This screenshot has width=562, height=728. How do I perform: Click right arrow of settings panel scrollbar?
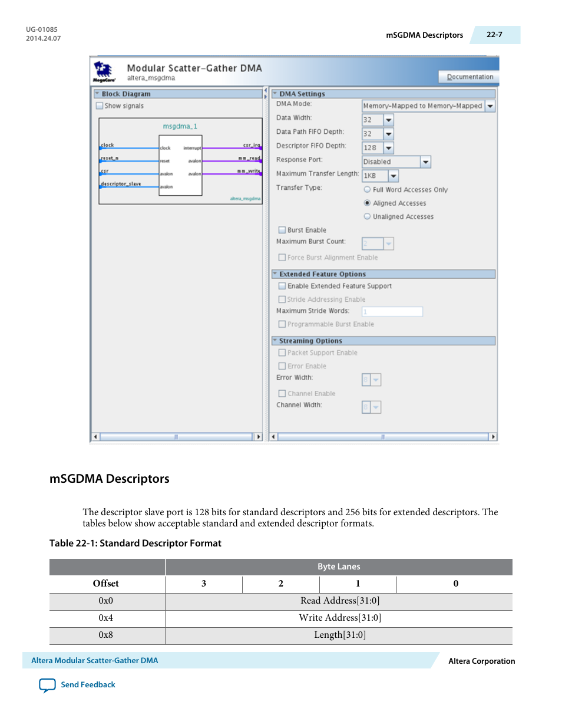point(493,437)
